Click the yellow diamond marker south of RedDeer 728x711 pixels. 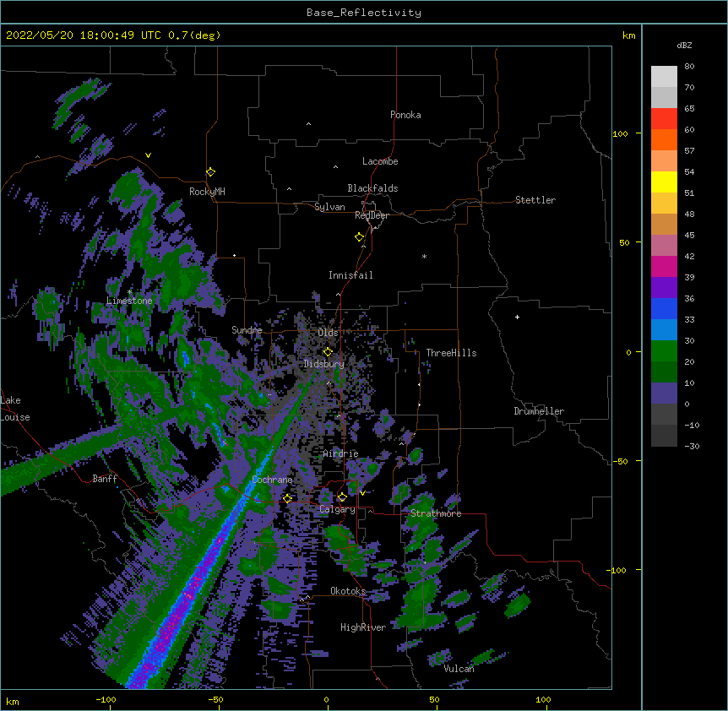click(x=360, y=237)
